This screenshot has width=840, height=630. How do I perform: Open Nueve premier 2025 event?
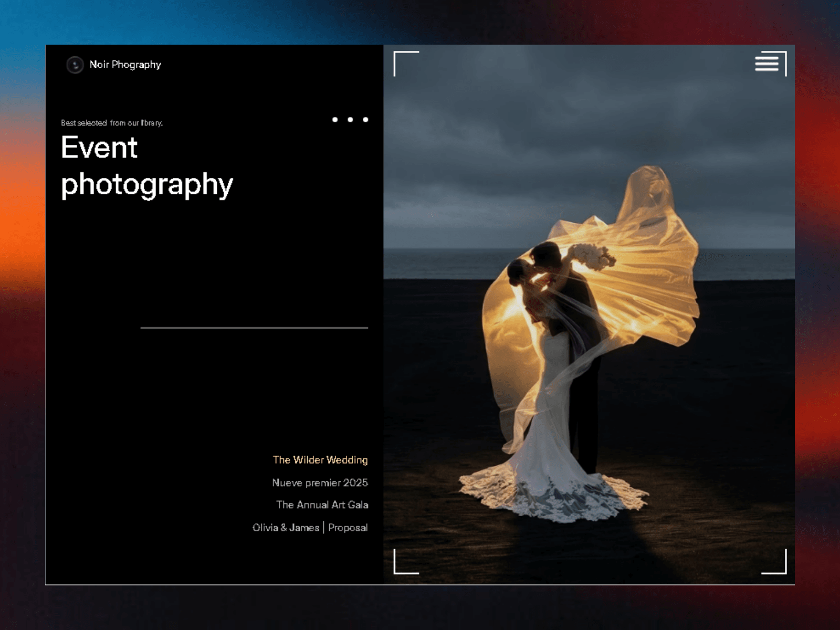tap(320, 482)
